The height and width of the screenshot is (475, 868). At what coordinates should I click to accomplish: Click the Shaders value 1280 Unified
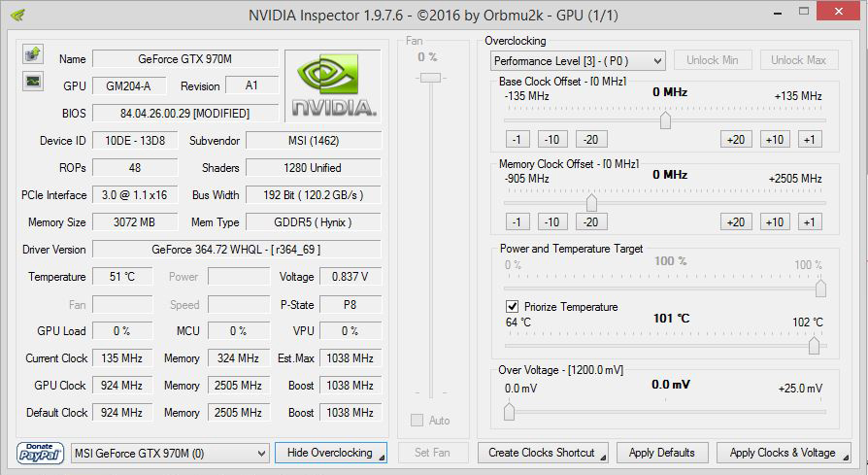click(314, 168)
